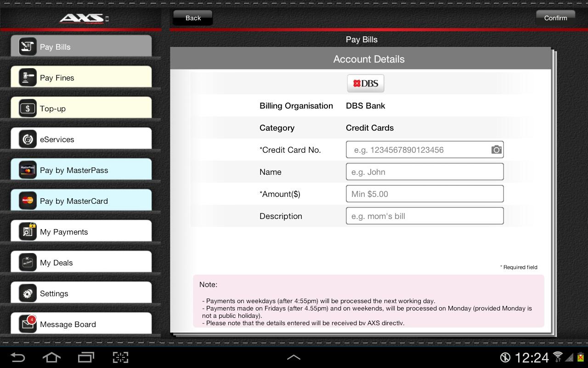This screenshot has height=368, width=588.
Task: Select the Pay by MasterPass icon
Action: pyautogui.click(x=27, y=170)
